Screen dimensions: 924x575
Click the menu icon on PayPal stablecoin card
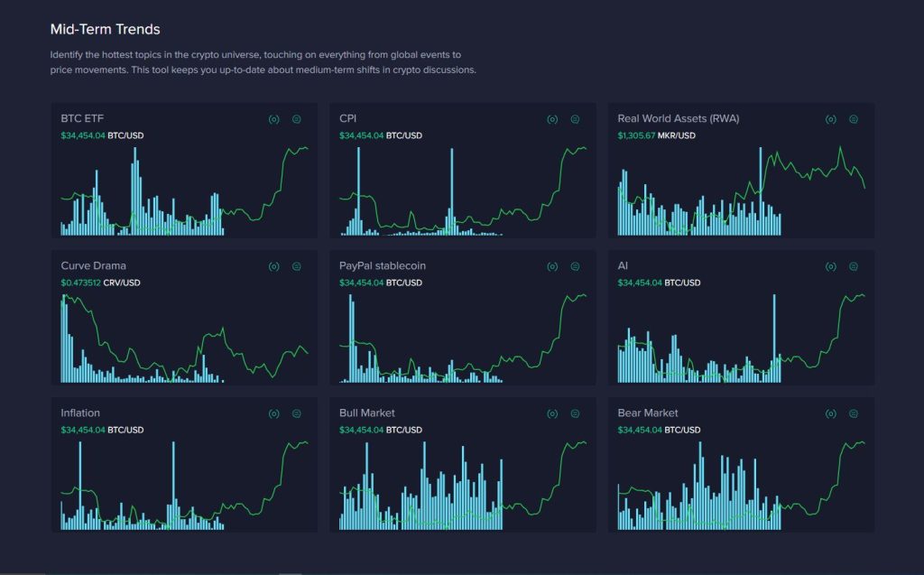pos(574,265)
